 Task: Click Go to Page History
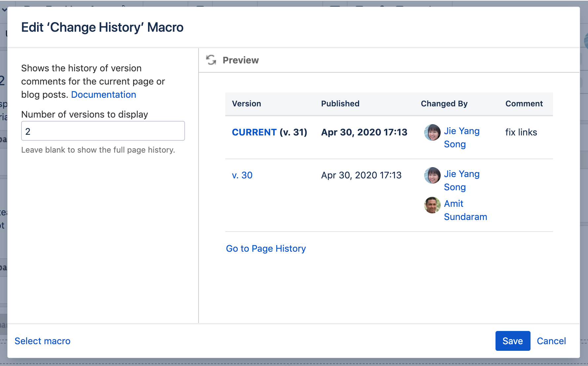266,249
